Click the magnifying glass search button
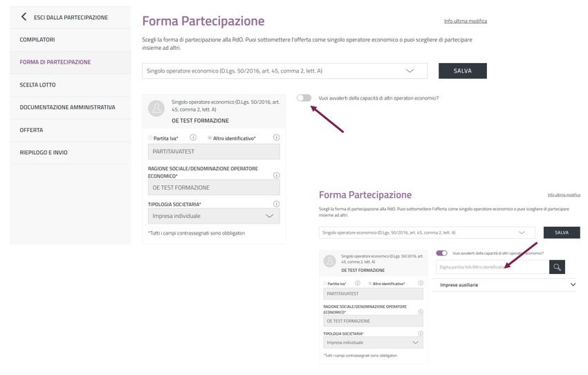 tap(557, 267)
